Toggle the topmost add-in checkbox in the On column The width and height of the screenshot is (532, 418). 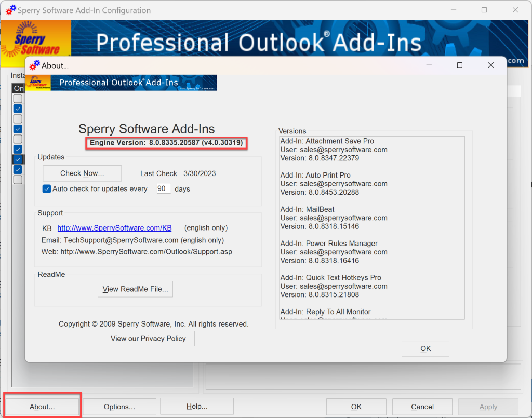[x=18, y=98]
